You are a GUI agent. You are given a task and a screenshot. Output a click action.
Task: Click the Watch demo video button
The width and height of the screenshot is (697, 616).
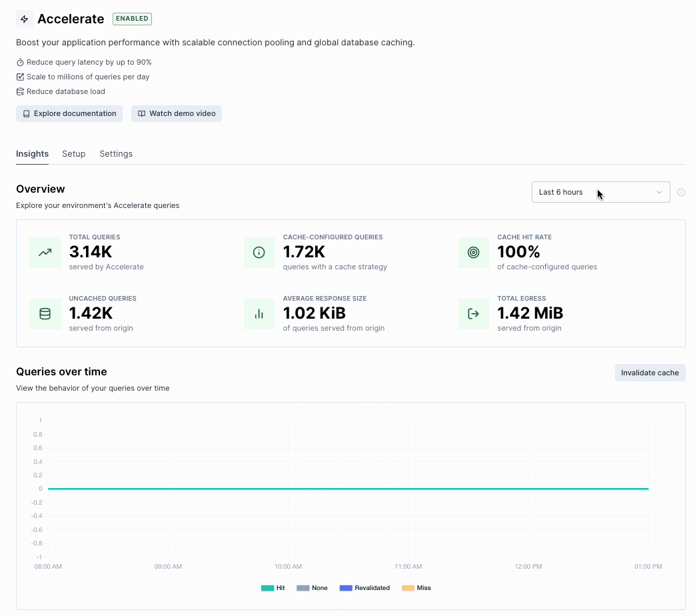[176, 113]
